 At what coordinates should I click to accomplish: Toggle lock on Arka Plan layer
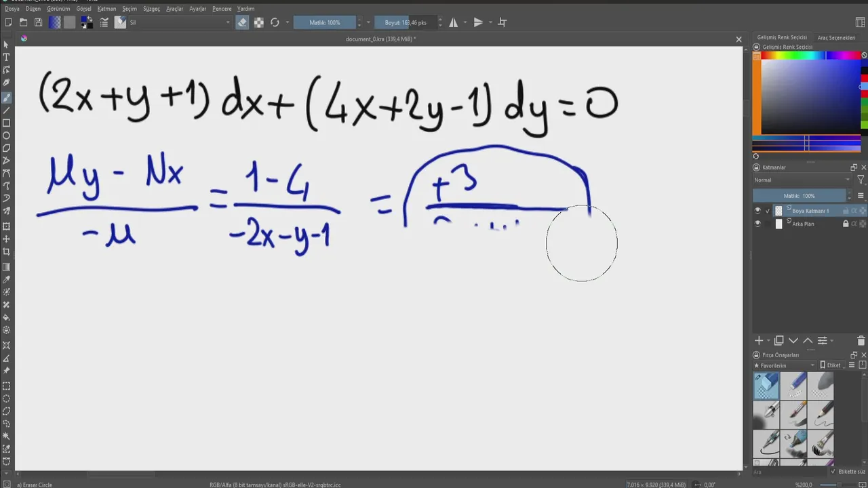click(x=846, y=224)
